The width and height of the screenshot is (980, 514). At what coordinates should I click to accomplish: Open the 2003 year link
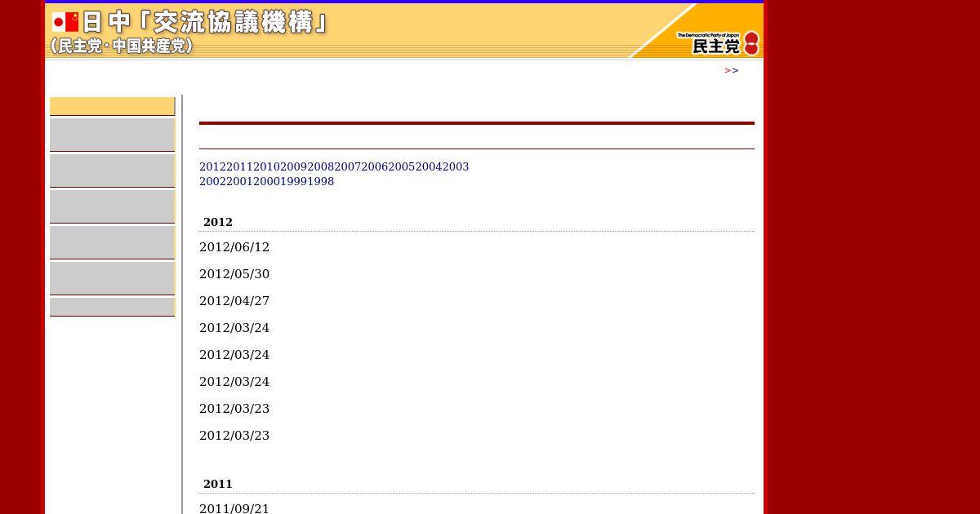[456, 166]
